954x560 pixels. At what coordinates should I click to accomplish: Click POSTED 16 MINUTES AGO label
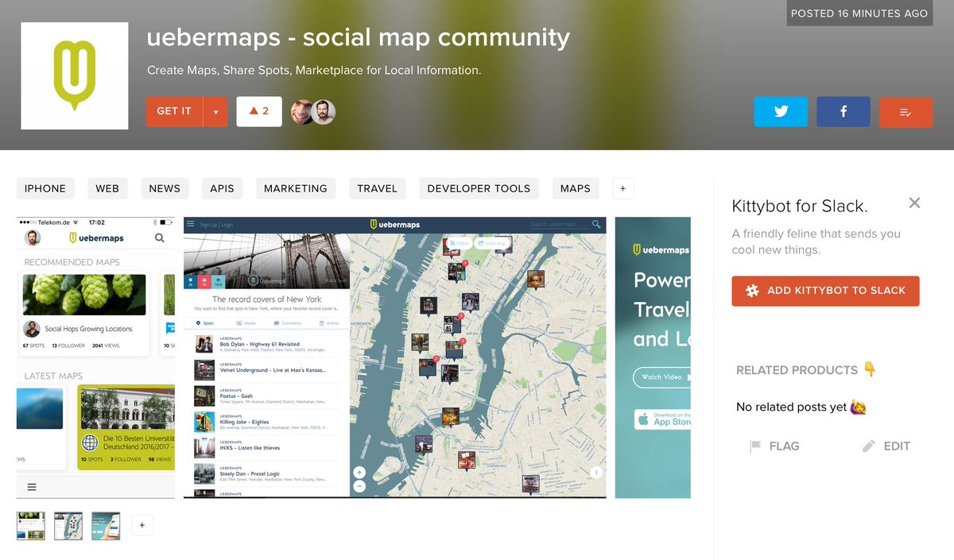click(x=859, y=13)
